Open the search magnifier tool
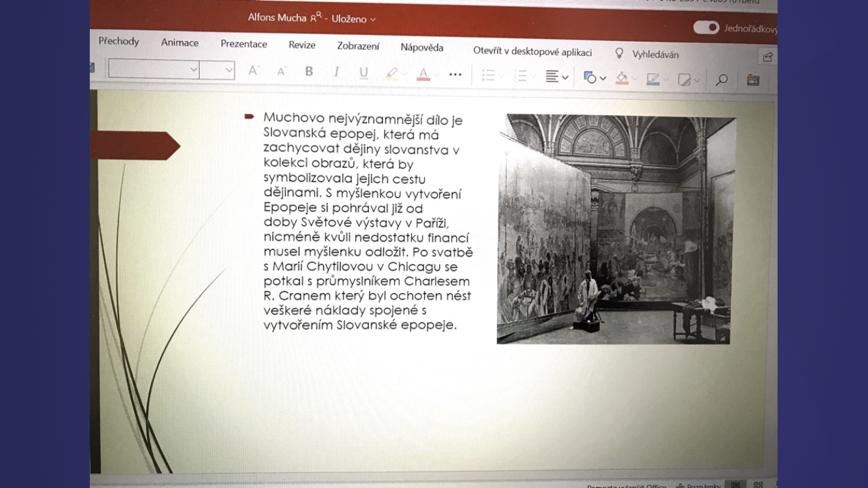This screenshot has width=868, height=488. (x=722, y=80)
